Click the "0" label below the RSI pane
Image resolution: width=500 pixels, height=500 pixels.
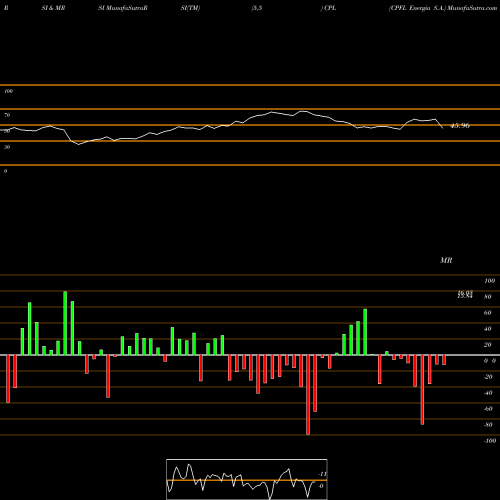tap(5, 171)
